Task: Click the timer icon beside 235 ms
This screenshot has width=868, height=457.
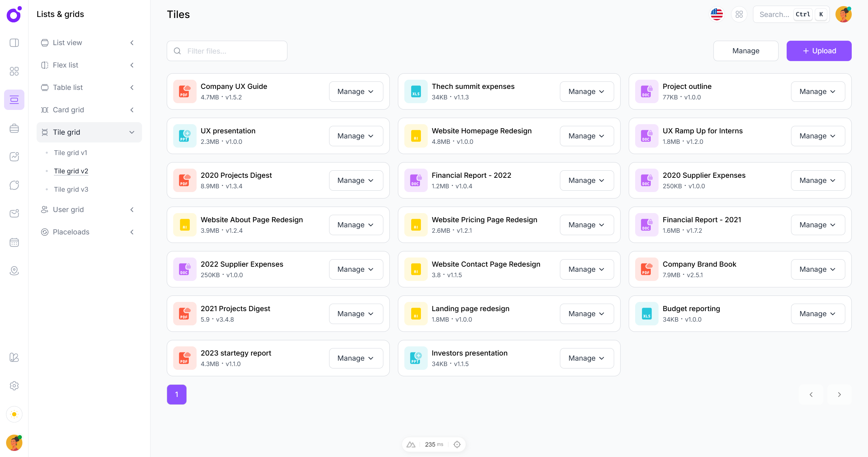Action: tap(457, 444)
